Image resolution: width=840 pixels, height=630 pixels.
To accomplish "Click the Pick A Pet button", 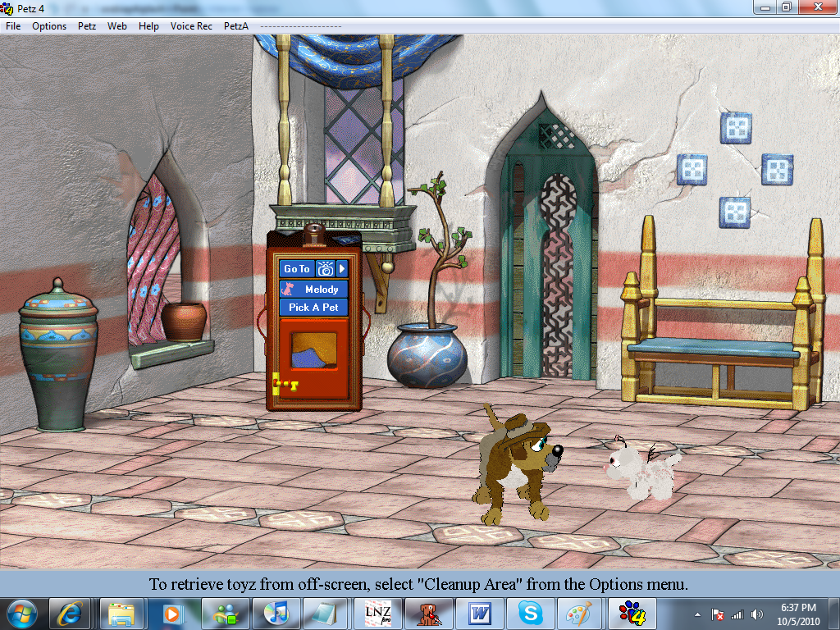I will pyautogui.click(x=314, y=308).
